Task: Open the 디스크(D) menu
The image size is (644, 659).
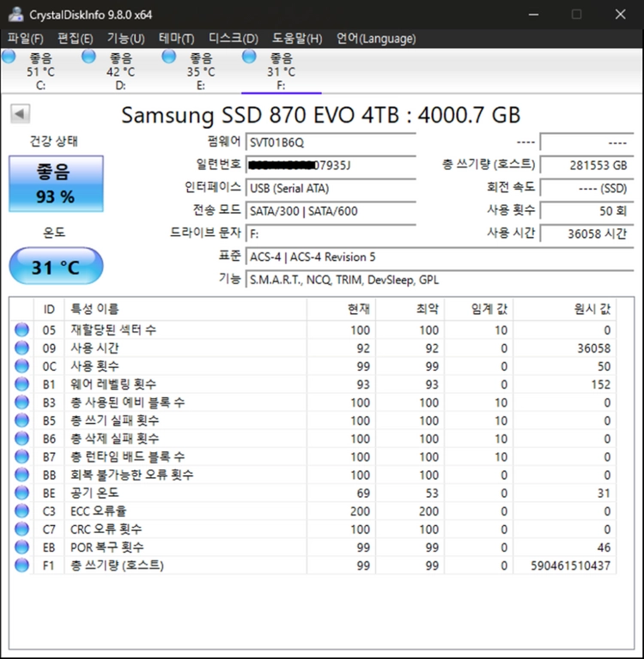Action: [234, 39]
